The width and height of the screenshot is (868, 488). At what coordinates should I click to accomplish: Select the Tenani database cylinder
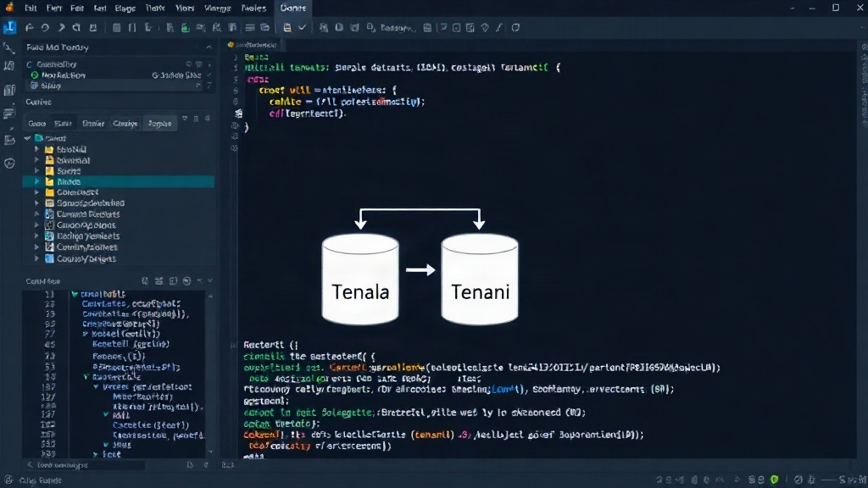point(480,280)
